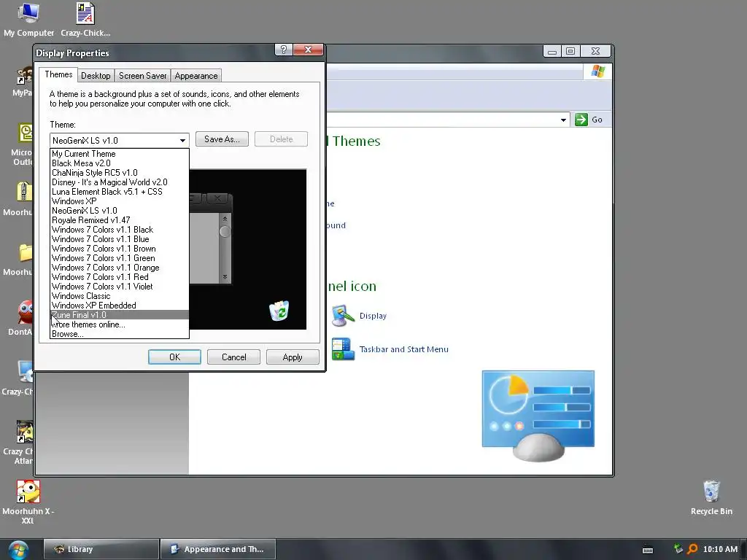Choose Windows 7 Colors v1.1 Green

pyautogui.click(x=120, y=258)
